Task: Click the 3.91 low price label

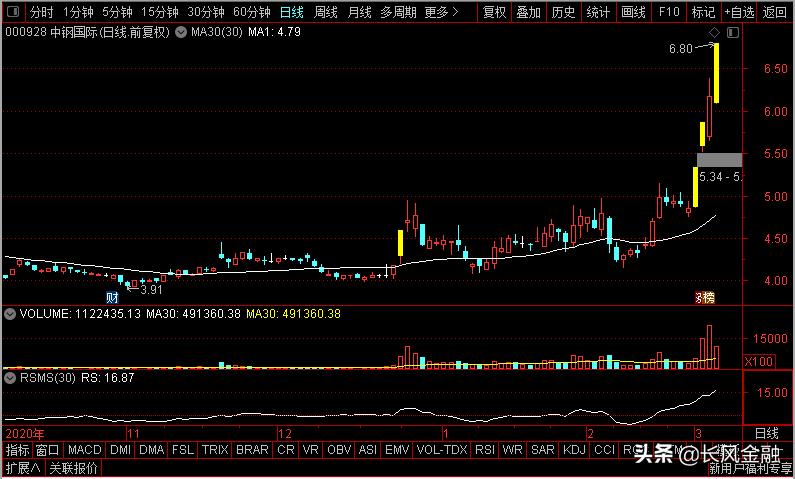Action: [151, 290]
